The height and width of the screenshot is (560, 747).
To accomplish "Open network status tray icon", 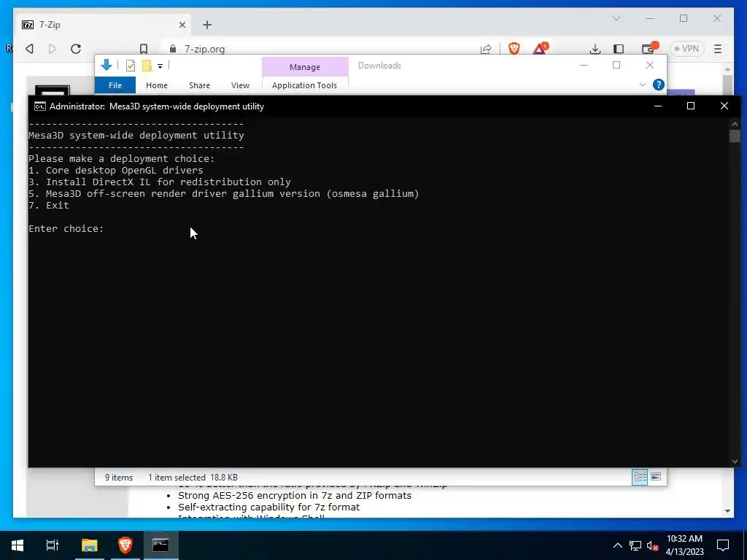I will tap(635, 545).
